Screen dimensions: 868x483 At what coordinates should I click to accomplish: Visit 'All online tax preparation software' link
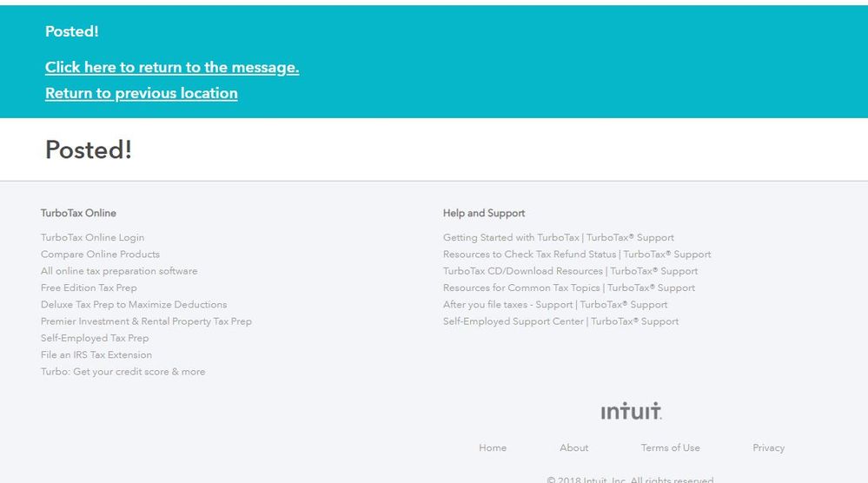[x=119, y=271]
